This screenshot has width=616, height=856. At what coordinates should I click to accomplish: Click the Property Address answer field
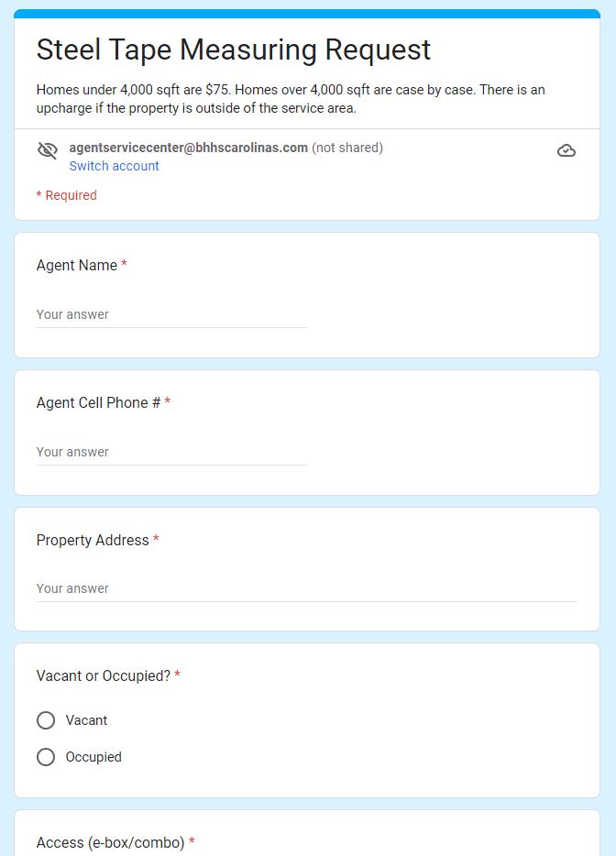(x=306, y=588)
